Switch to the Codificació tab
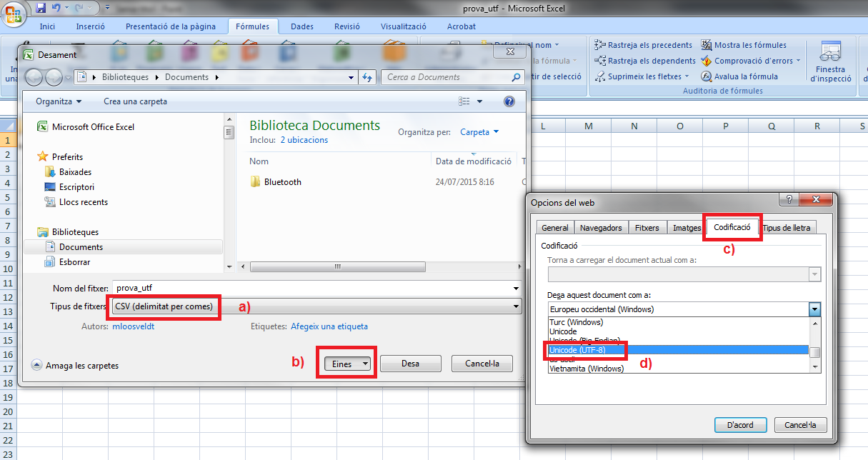Screen dimensions: 868x460 click(732, 227)
